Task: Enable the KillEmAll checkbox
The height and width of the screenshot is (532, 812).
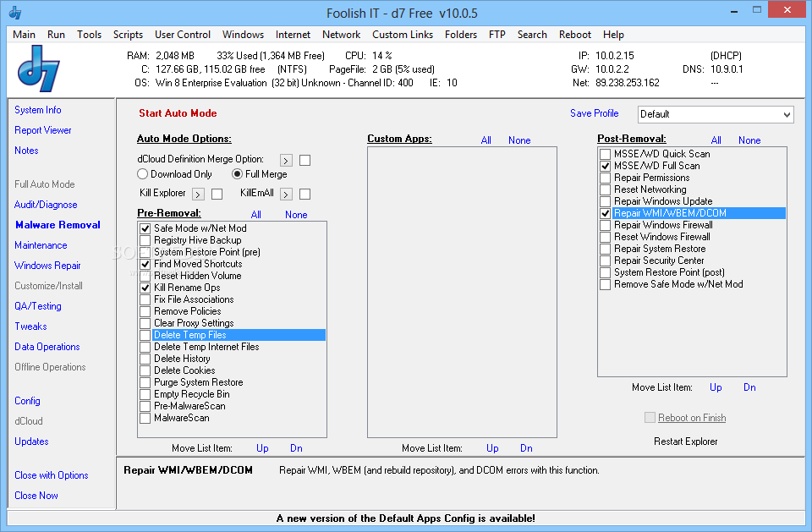Action: (x=305, y=195)
